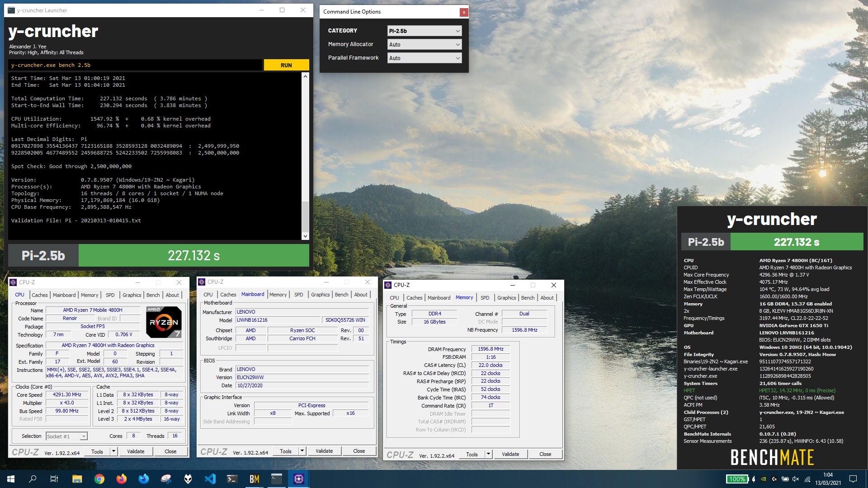The height and width of the screenshot is (488, 868).
Task: Open the Windows Start menu
Action: point(11,479)
